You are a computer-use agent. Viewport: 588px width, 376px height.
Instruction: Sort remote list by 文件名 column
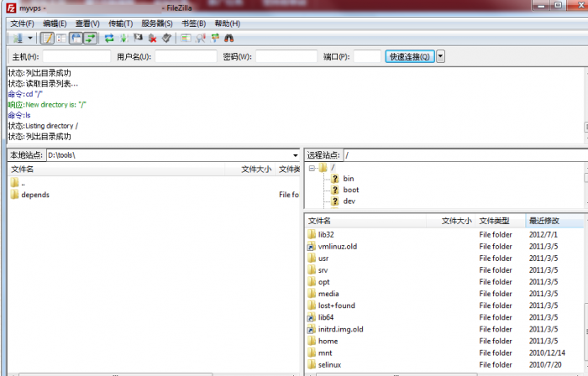(365, 221)
